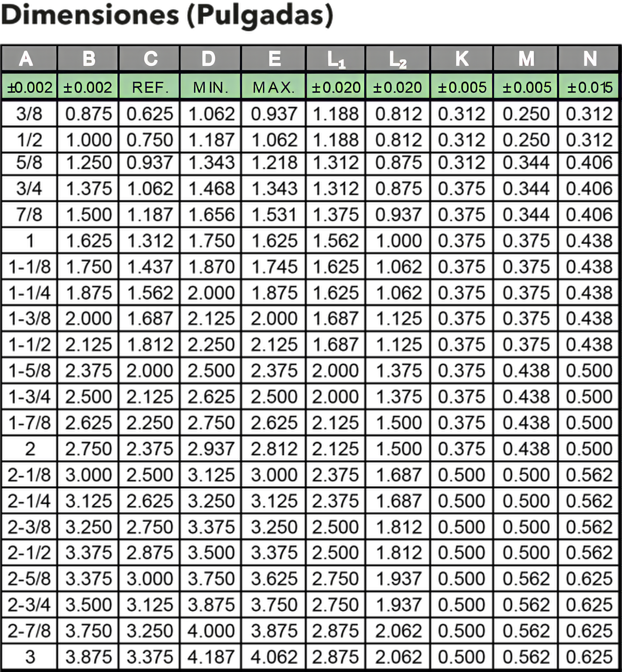Select the 1-5/8 size in column A
The image size is (622, 672).
click(x=29, y=371)
